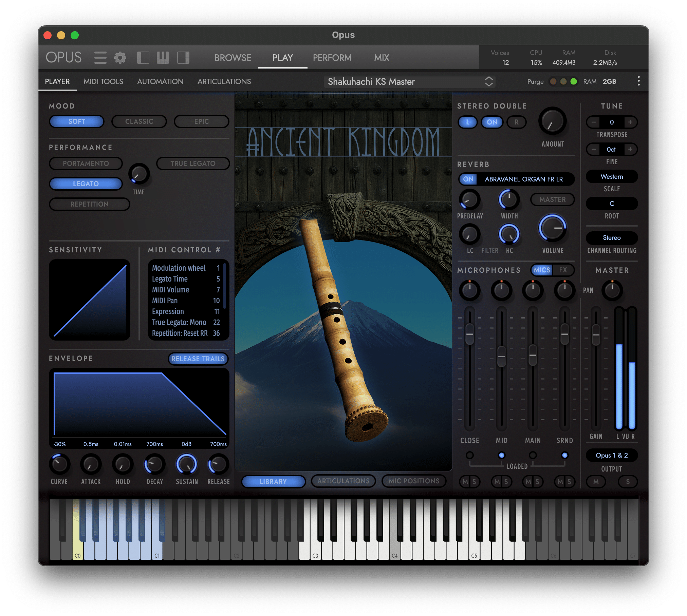Toggle the piano keyboard panel icon

pyautogui.click(x=163, y=58)
